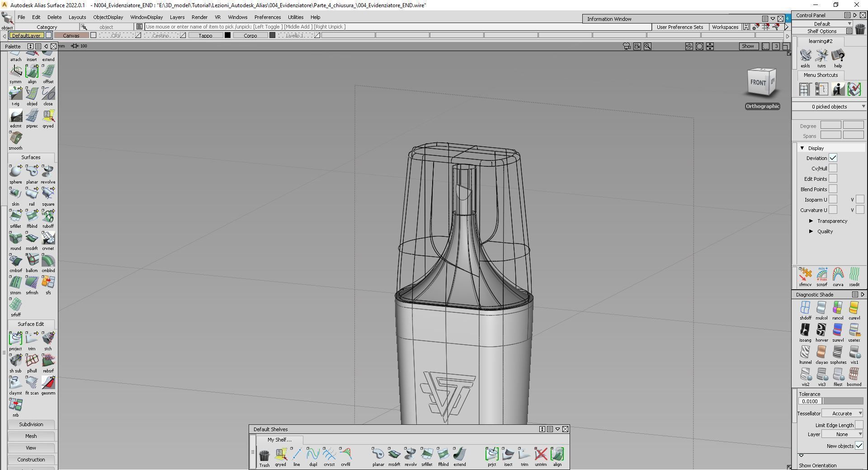The image size is (868, 470).
Task: Choose the skin surface tool
Action: tap(15, 193)
